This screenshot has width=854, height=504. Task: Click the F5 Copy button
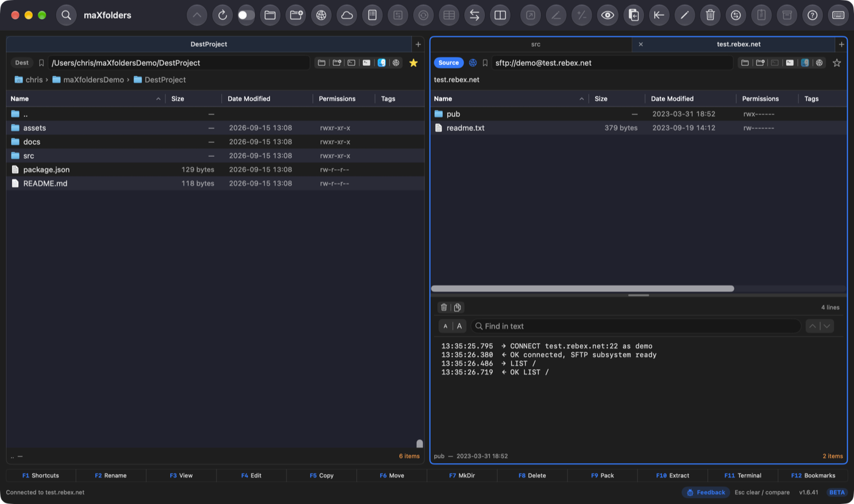pyautogui.click(x=321, y=475)
